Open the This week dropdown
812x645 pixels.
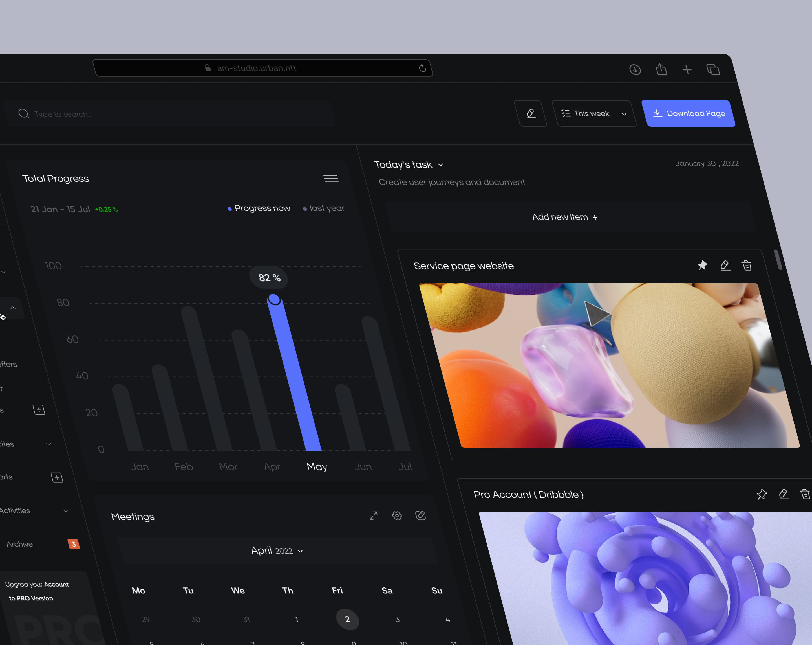(x=594, y=113)
